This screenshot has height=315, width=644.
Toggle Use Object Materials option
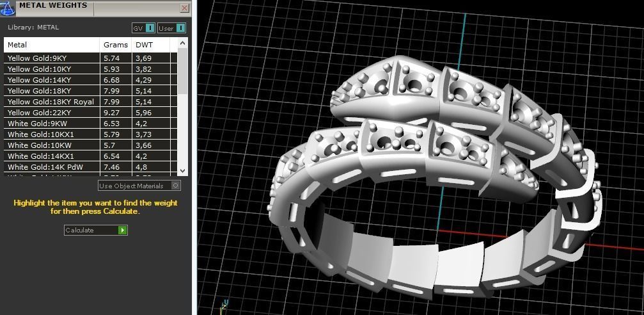click(139, 186)
